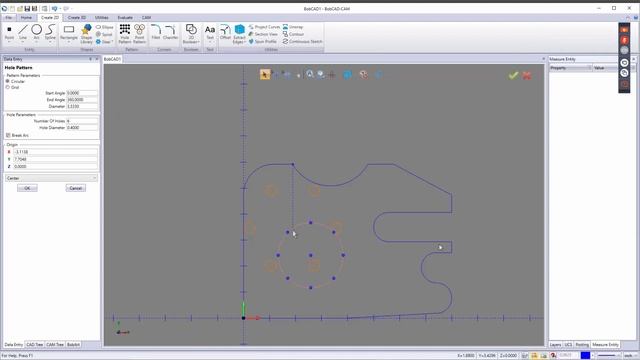
Task: Click the Origin X coordinate field
Action: pyautogui.click(x=55, y=152)
